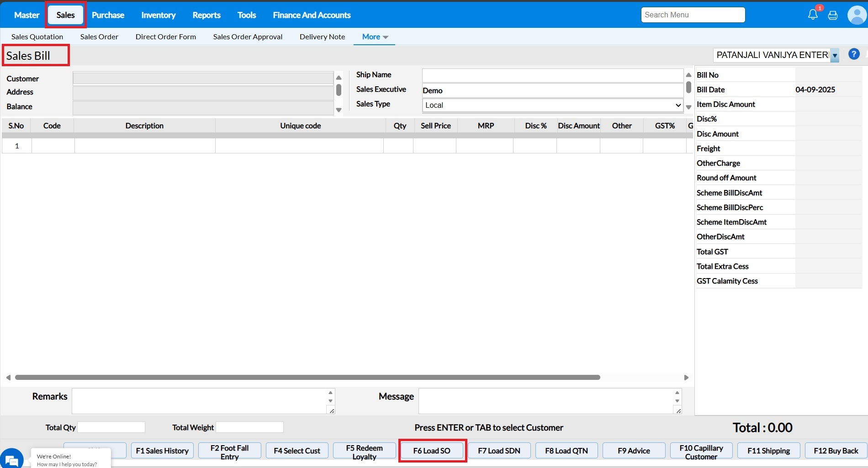This screenshot has height=468, width=868.
Task: Switch to the Inventory menu
Action: point(158,15)
